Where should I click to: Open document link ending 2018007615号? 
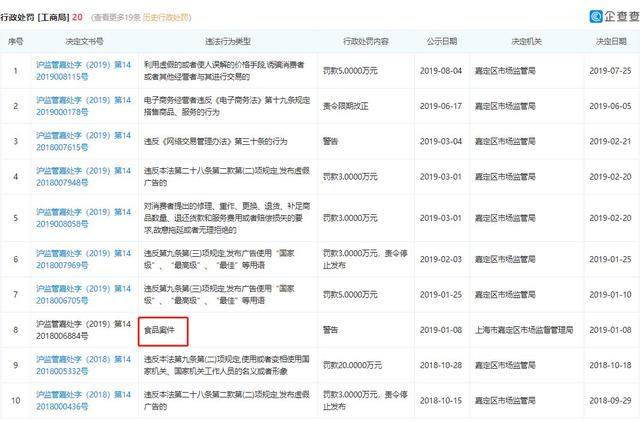tap(83, 141)
